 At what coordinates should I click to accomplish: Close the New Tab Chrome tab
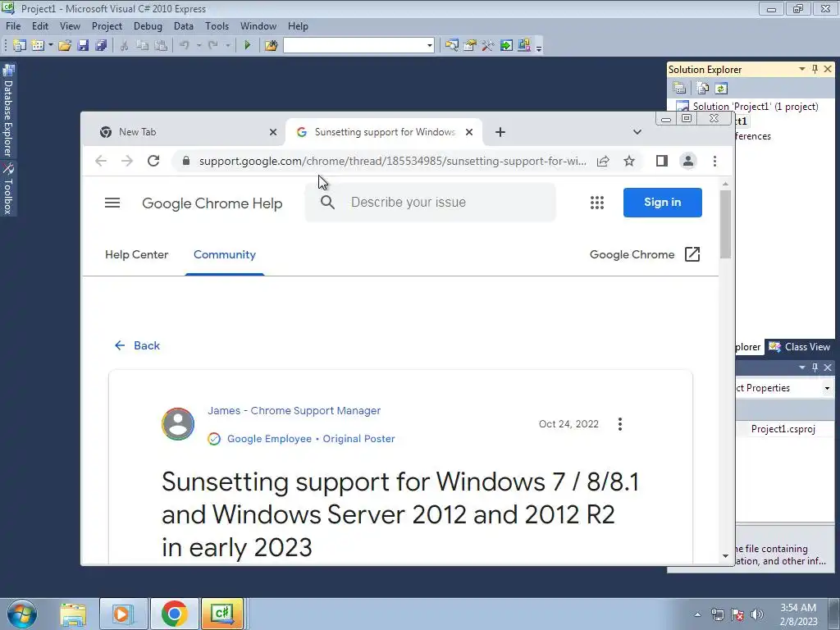pos(273,132)
